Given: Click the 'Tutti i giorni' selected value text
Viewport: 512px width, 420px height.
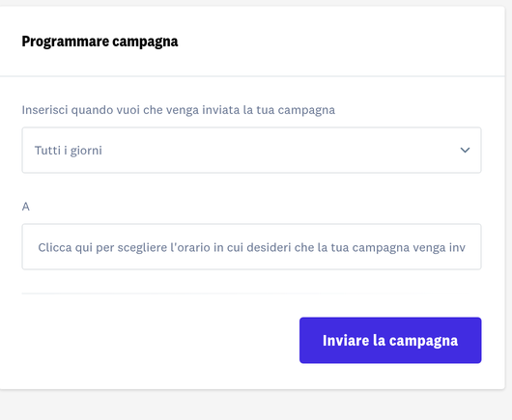Looking at the screenshot, I should point(69,151).
